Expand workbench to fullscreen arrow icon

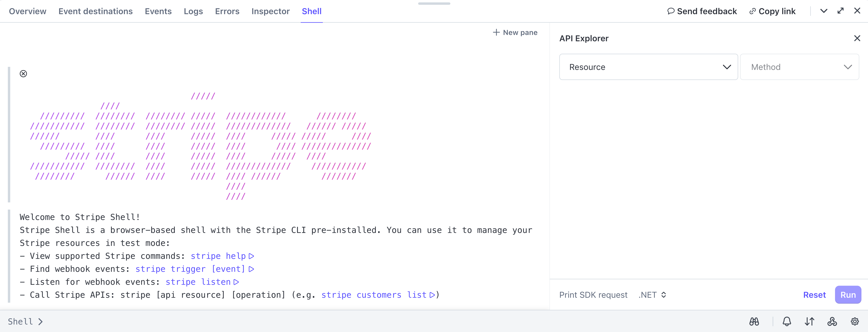[840, 11]
